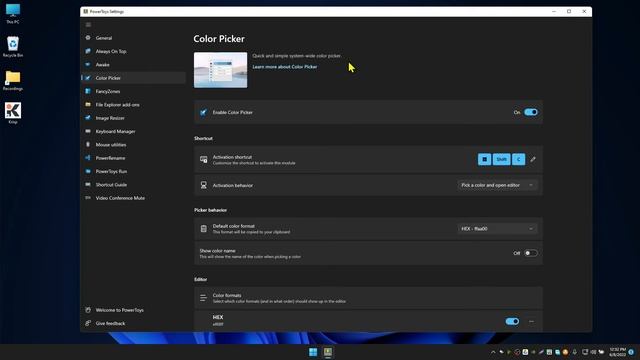
Task: Click the Give feedback icon
Action: click(x=88, y=323)
